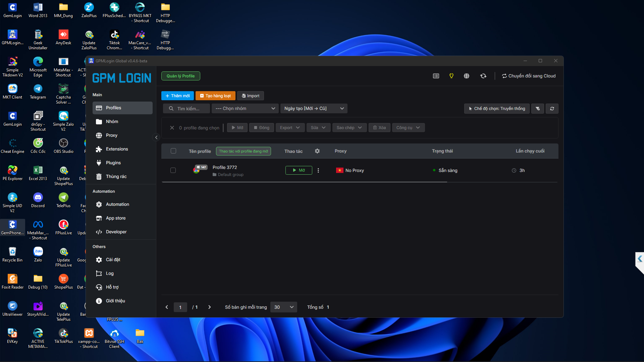Open the globe language icon

pyautogui.click(x=467, y=76)
